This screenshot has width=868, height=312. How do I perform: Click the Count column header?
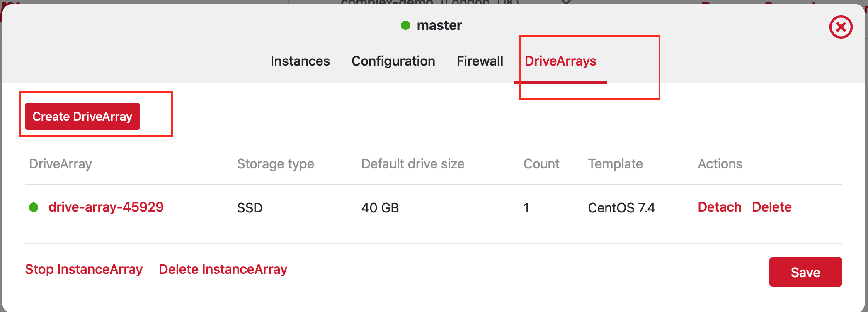click(x=541, y=164)
